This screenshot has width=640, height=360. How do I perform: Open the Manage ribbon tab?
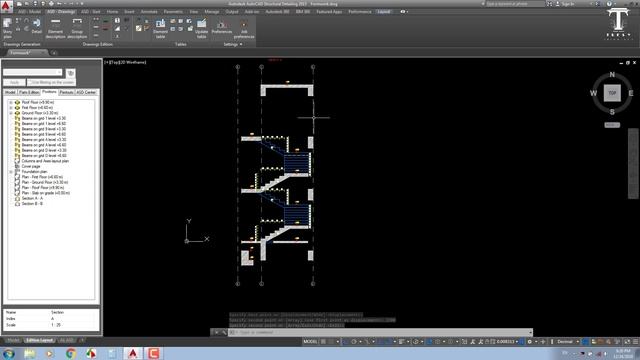[211, 12]
